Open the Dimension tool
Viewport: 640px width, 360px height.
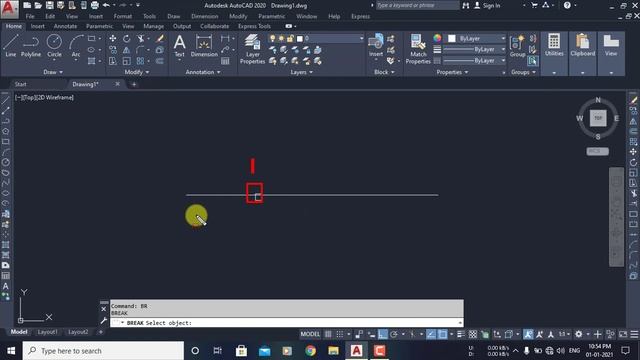pos(204,45)
